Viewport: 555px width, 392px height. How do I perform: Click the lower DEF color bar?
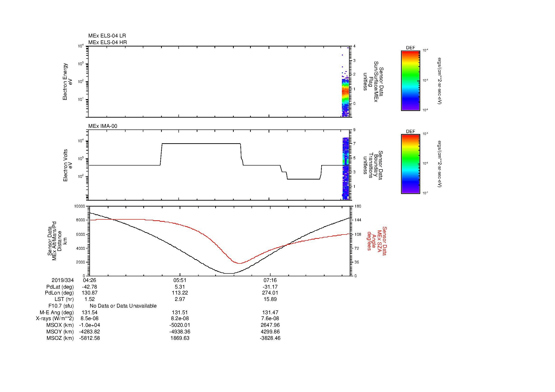click(x=410, y=164)
